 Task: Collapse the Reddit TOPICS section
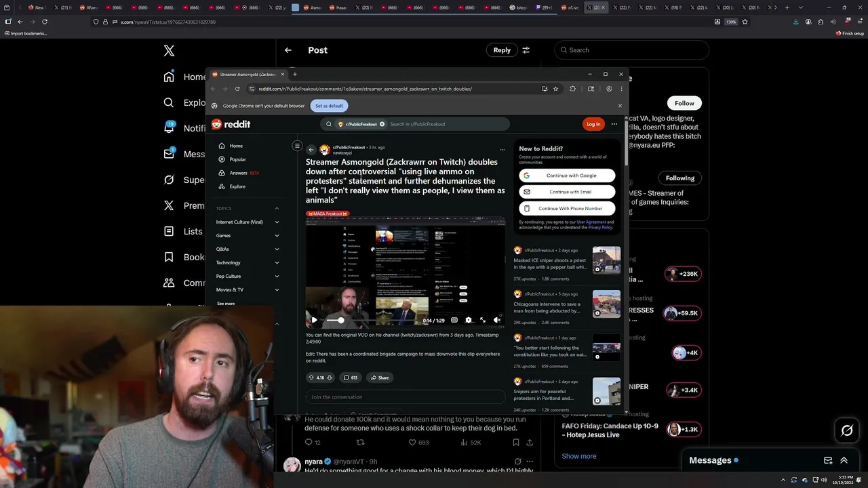pyautogui.click(x=277, y=208)
